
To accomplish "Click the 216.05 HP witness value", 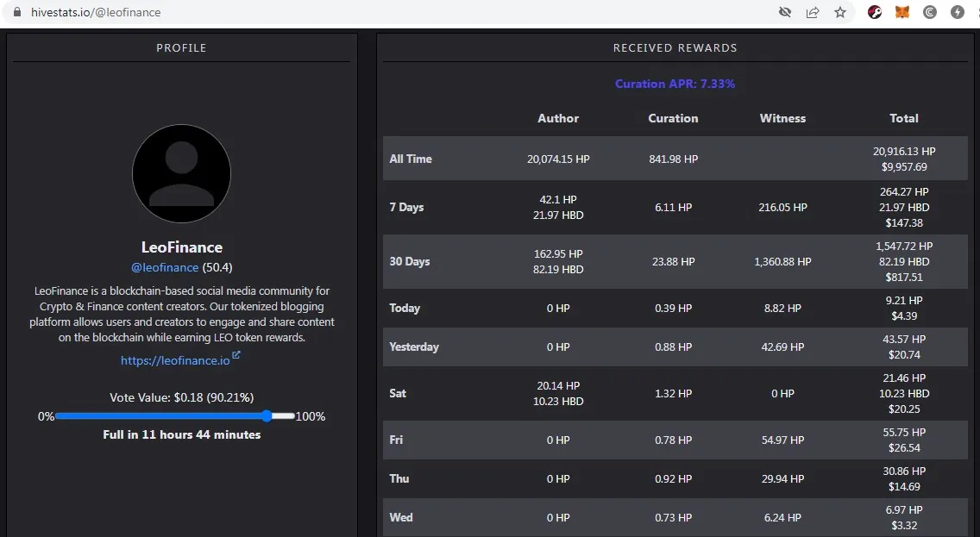I will [x=782, y=208].
